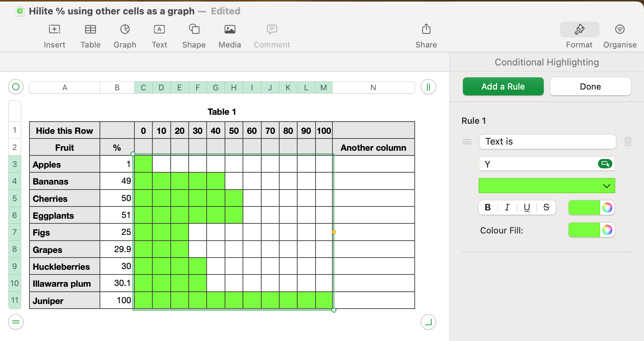The width and height of the screenshot is (644, 341).
Task: Open the Table toolbar menu
Action: coord(90,29)
